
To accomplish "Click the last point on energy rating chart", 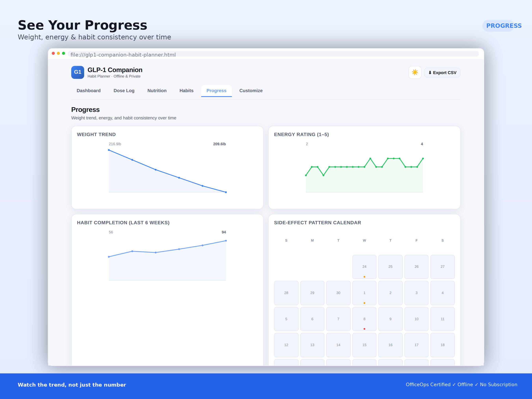I will [x=423, y=158].
